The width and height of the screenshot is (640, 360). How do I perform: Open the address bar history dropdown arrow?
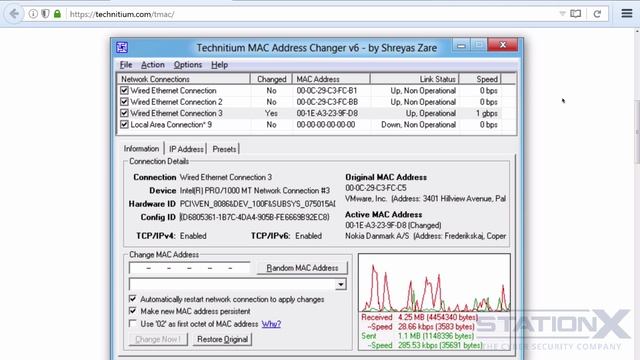pos(562,14)
